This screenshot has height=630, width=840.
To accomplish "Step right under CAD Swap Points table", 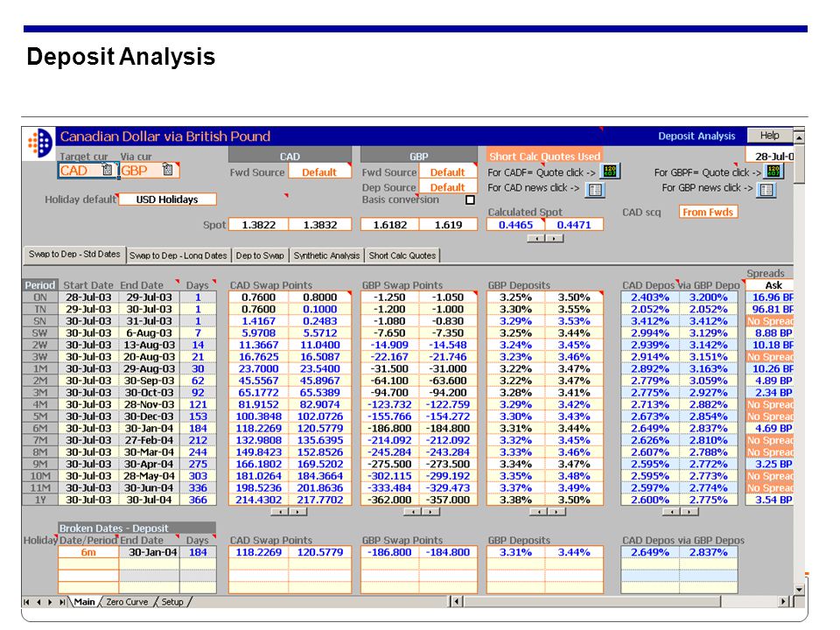I will point(298,512).
